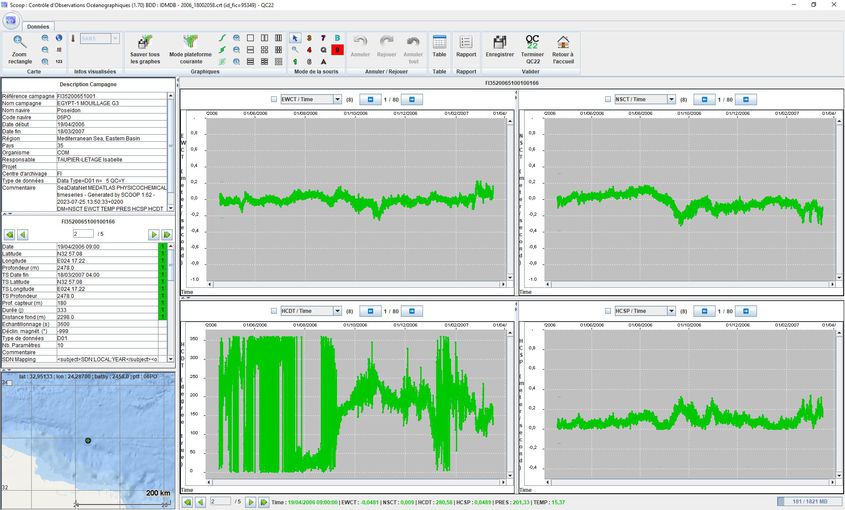Go to previous NSCT graph page
845x510 pixels.
tap(704, 99)
